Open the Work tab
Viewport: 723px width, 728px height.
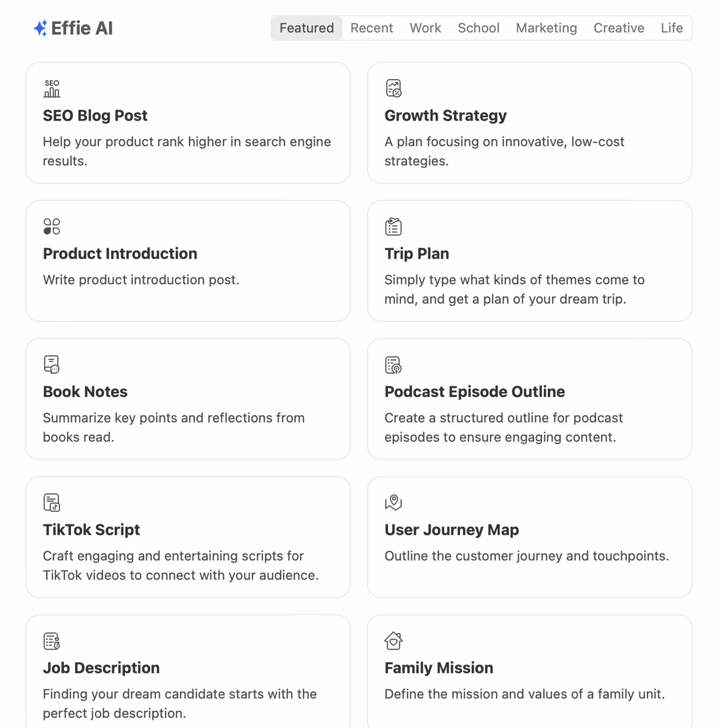point(425,28)
